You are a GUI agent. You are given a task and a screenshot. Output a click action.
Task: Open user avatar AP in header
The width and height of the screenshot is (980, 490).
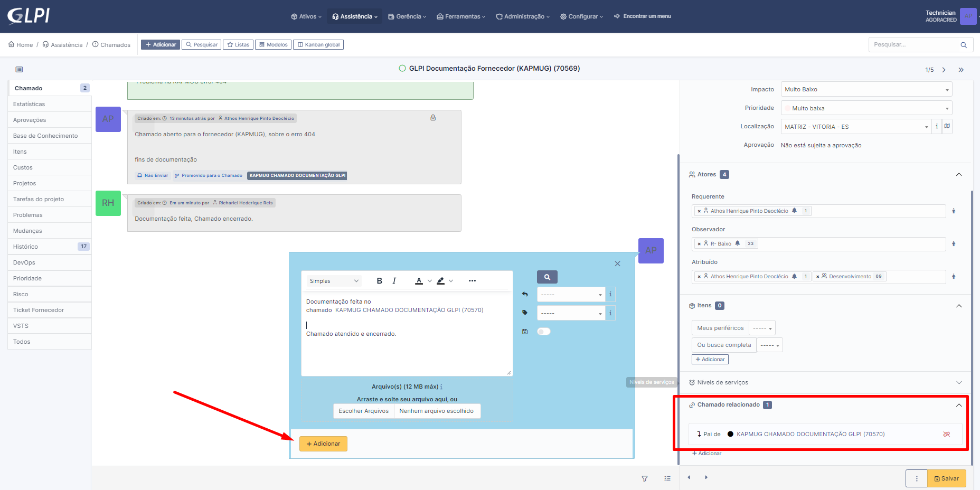pyautogui.click(x=968, y=16)
